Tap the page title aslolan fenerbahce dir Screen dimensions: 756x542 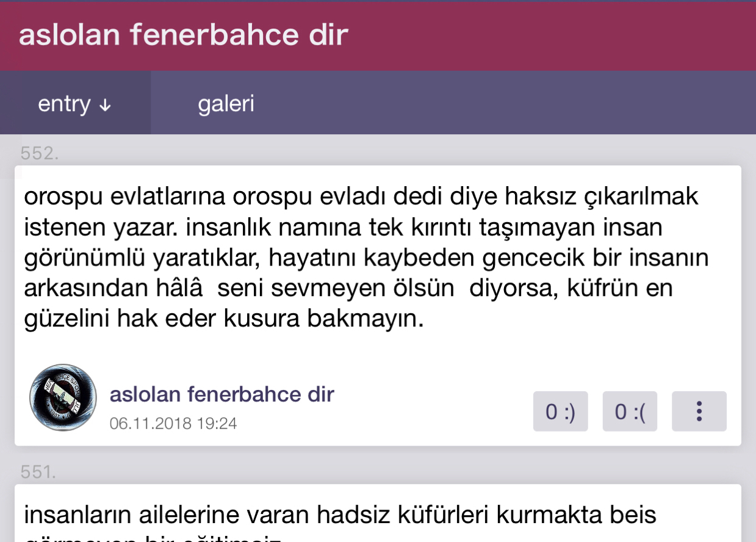(183, 35)
